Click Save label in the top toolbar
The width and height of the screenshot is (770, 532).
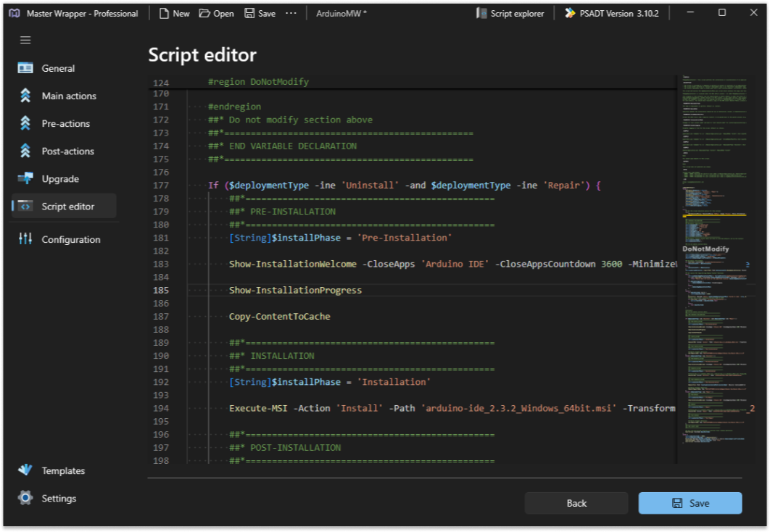pyautogui.click(x=267, y=14)
